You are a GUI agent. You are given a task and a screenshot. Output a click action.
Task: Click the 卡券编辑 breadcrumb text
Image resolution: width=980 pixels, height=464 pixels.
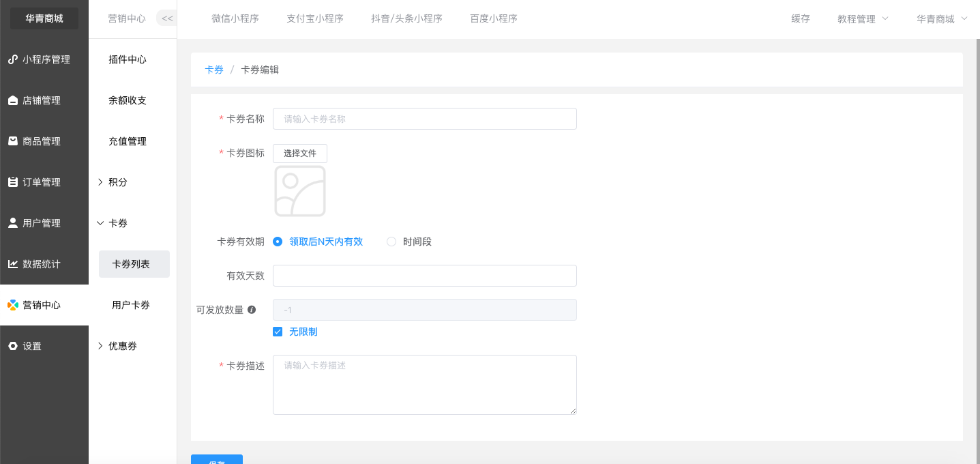(x=260, y=70)
